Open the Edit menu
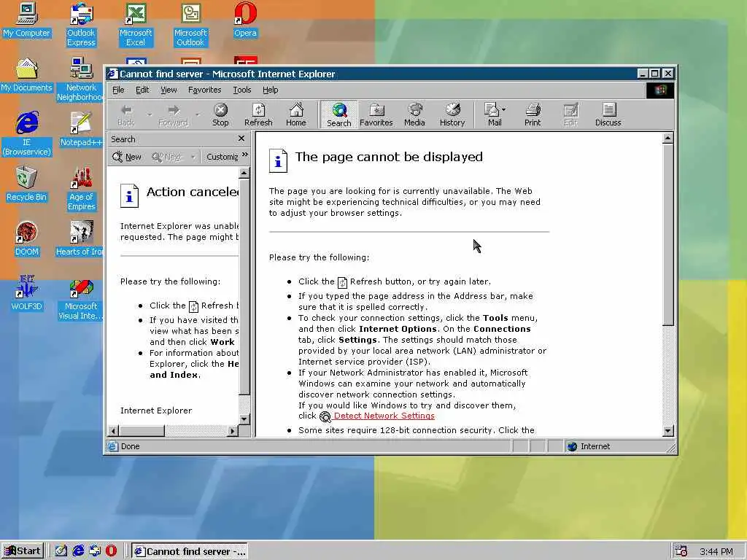 tap(142, 90)
